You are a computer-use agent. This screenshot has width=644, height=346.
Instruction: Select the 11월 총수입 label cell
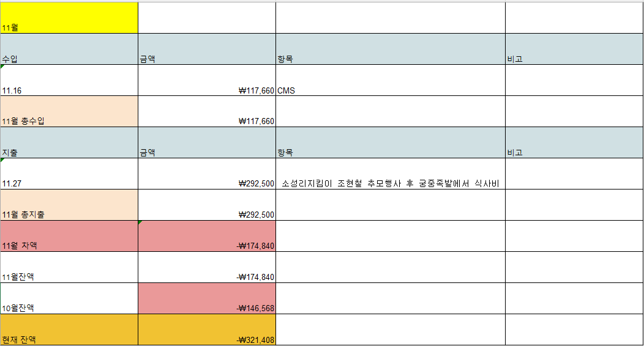tap(69, 111)
